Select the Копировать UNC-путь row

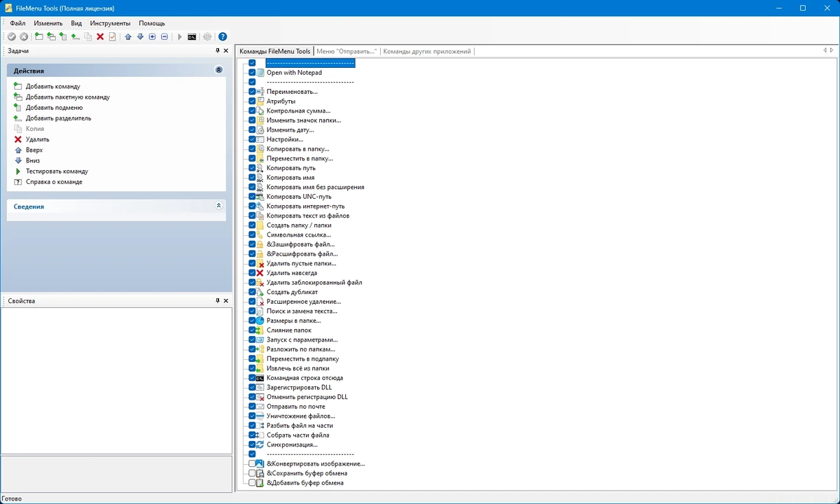pyautogui.click(x=299, y=197)
